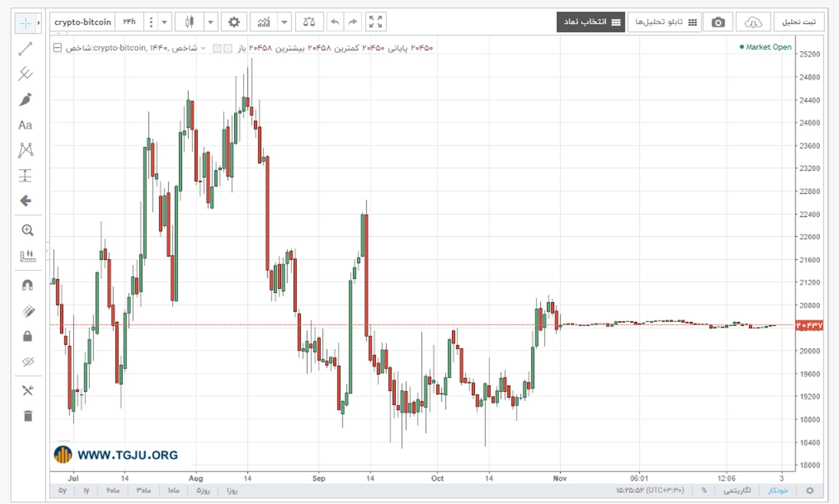Open the candle chart style dropdown arrow
This screenshot has width=839, height=504.
click(211, 22)
